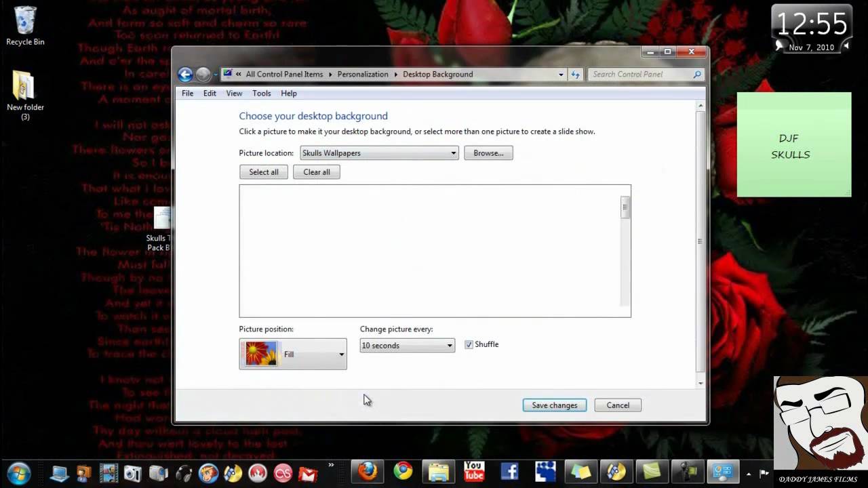Viewport: 868px width, 488px height.
Task: Open the cartoon monkey face quick launch icon
Action: pyautogui.click(x=208, y=472)
